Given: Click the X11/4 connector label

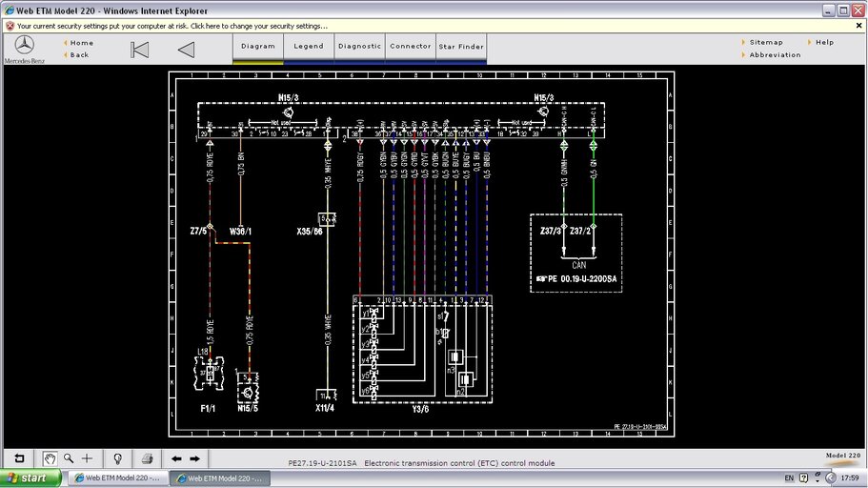Looking at the screenshot, I should pos(325,408).
